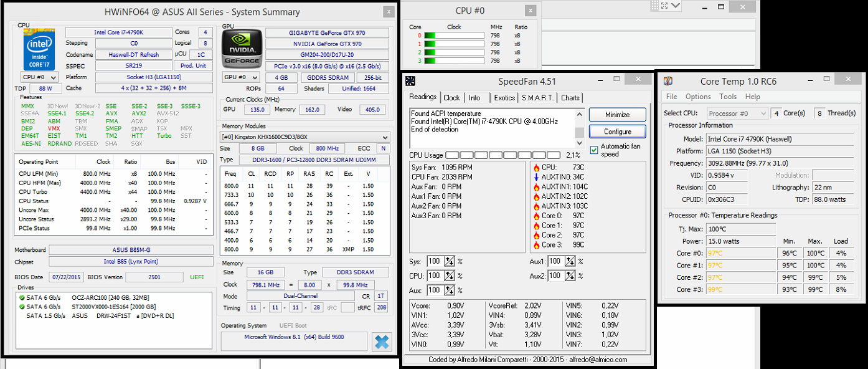868x369 pixels.
Task: Click the flame icon beside AUXTIN1 104C
Action: 536,186
